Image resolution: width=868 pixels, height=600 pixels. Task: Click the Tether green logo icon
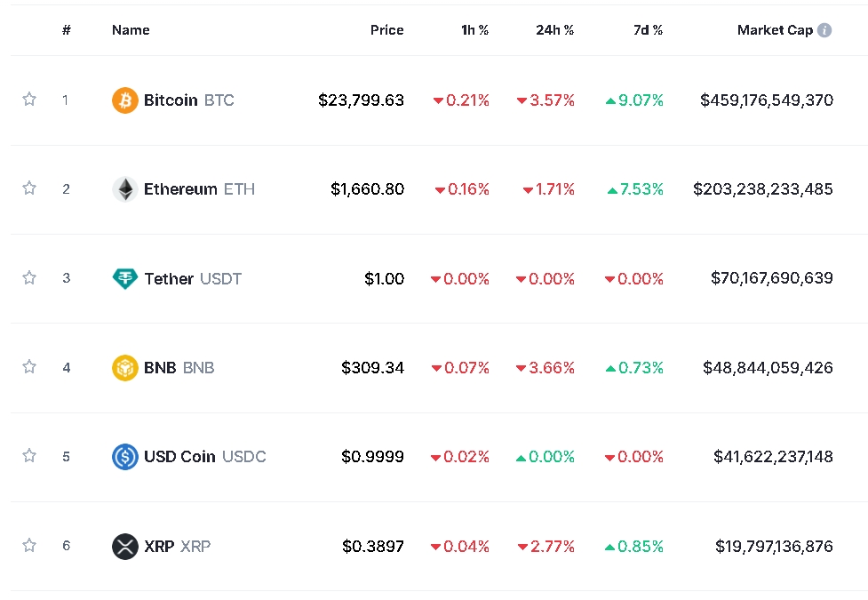125,278
